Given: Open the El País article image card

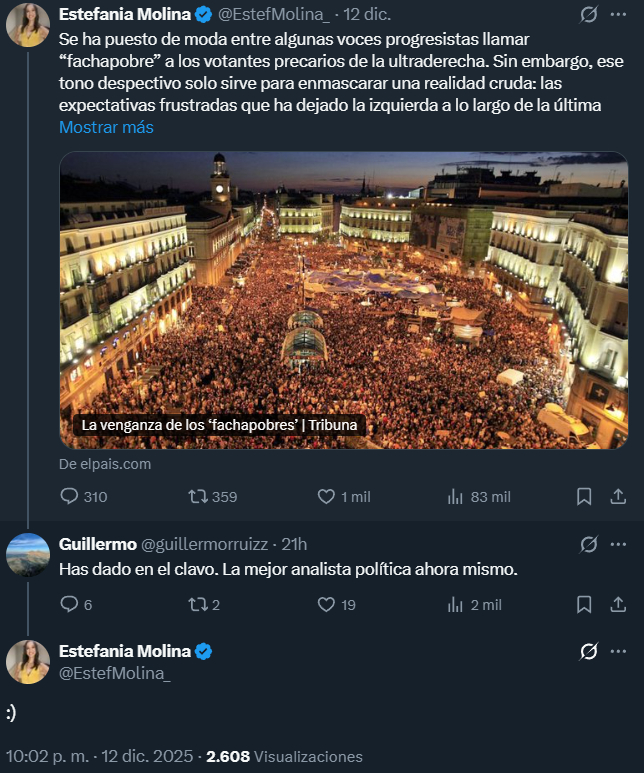Looking at the screenshot, I should [343, 300].
